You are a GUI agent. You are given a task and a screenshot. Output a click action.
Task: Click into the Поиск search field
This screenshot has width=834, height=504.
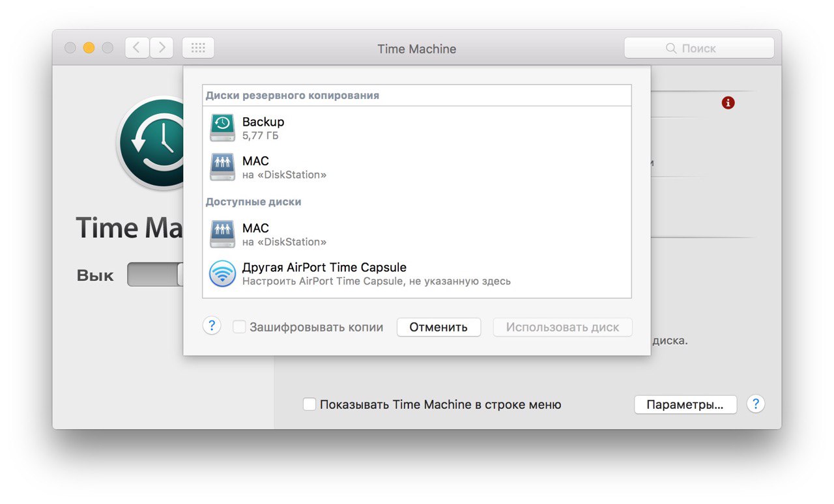[x=699, y=48]
